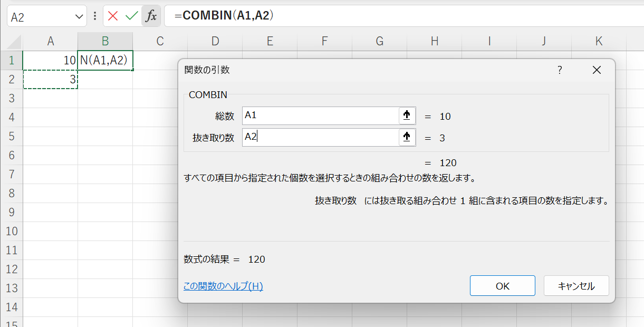The width and height of the screenshot is (644, 327).
Task: Select column K header
Action: 599,41
